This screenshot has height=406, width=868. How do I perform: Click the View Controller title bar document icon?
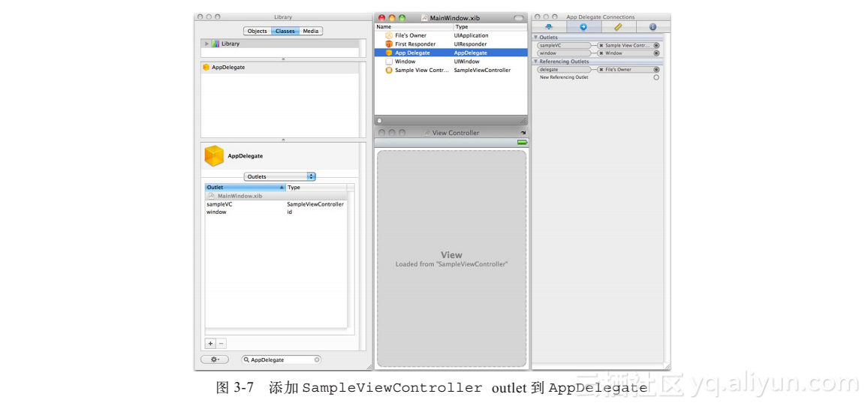click(426, 133)
